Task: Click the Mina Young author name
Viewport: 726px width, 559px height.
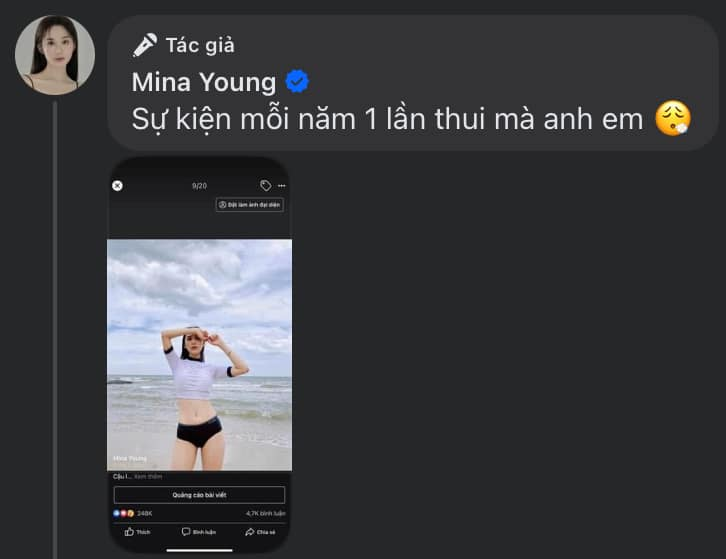Action: (204, 82)
